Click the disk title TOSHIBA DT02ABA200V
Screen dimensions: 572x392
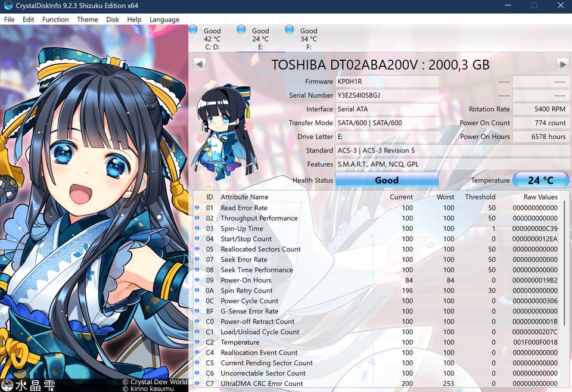[380, 64]
